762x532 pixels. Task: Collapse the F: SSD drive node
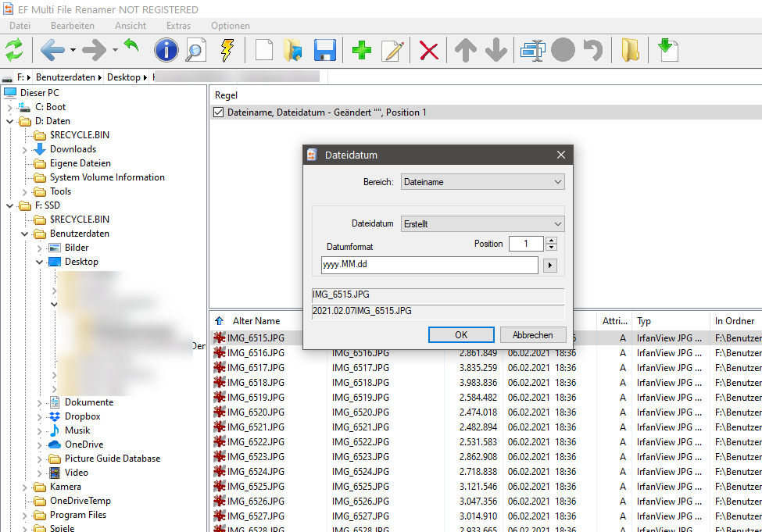[x=9, y=206]
